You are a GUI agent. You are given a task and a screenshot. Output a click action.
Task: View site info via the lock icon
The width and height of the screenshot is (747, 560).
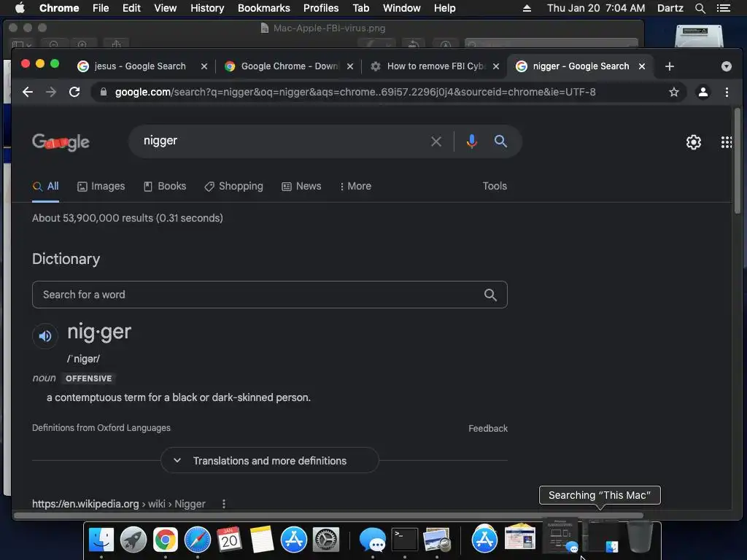104,92
